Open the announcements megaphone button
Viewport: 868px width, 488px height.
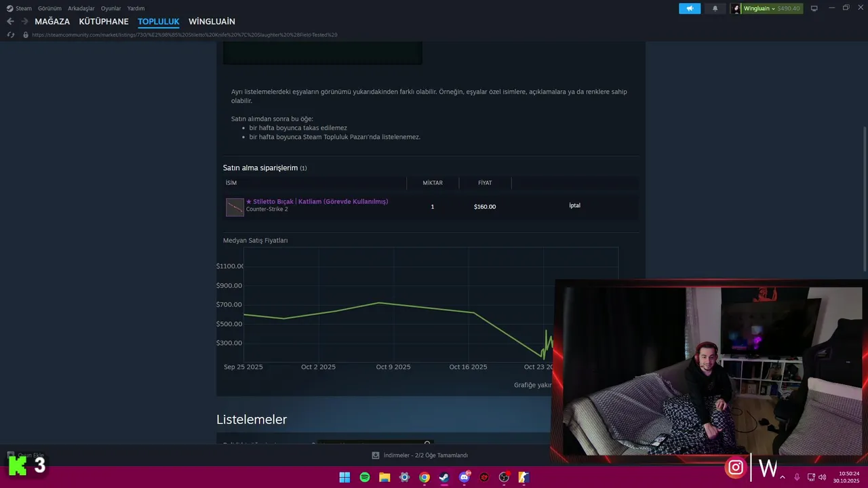click(x=690, y=8)
